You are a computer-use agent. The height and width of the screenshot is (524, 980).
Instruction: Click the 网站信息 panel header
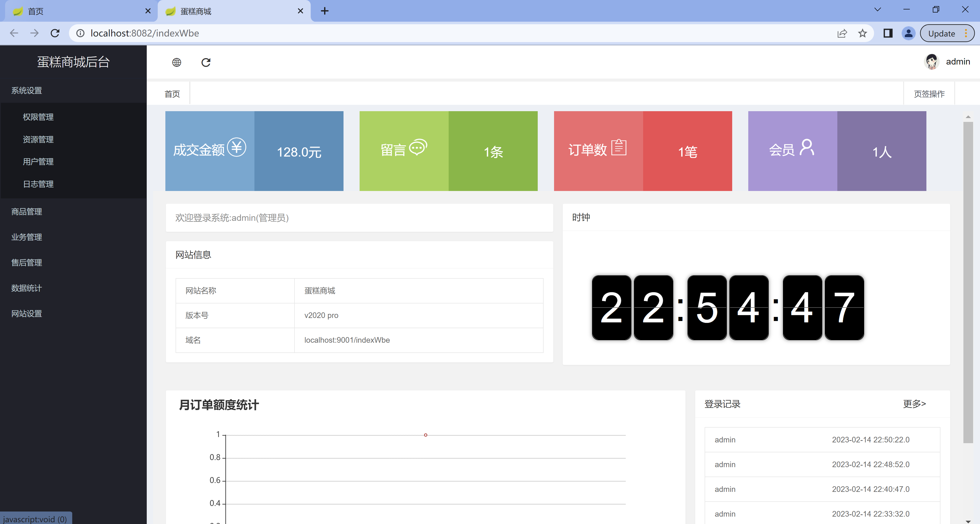(359, 254)
